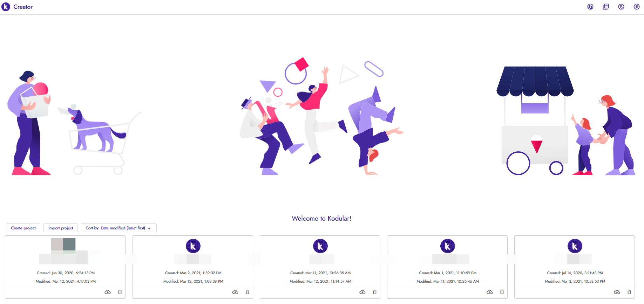
Task: Open the project card created Jun 30, 2020
Action: pyautogui.click(x=65, y=261)
